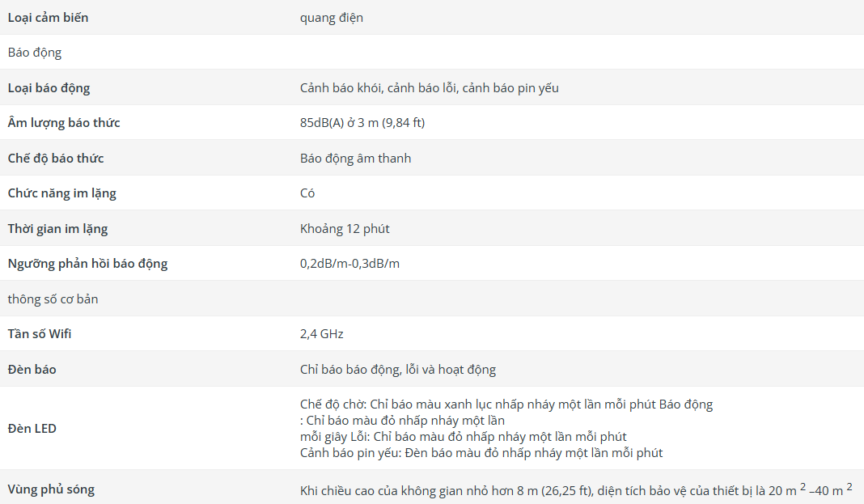Click the "Có" value cell
The width and height of the screenshot is (864, 504).
[307, 193]
